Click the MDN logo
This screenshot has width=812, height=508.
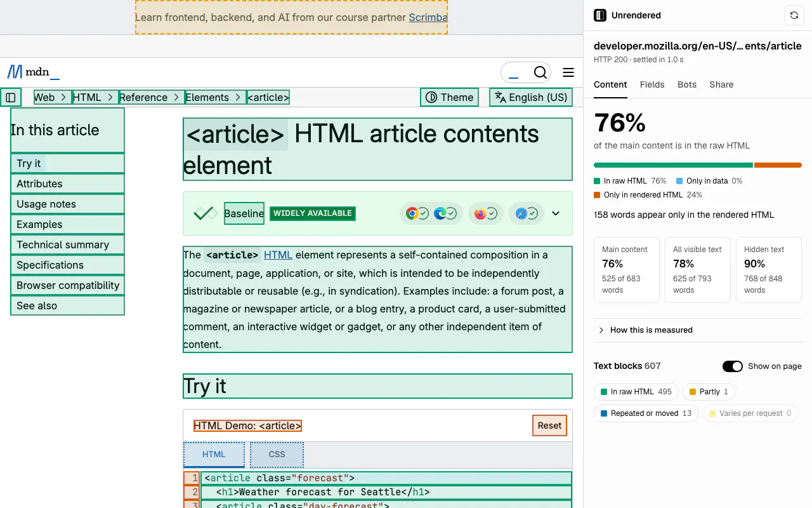click(x=34, y=72)
